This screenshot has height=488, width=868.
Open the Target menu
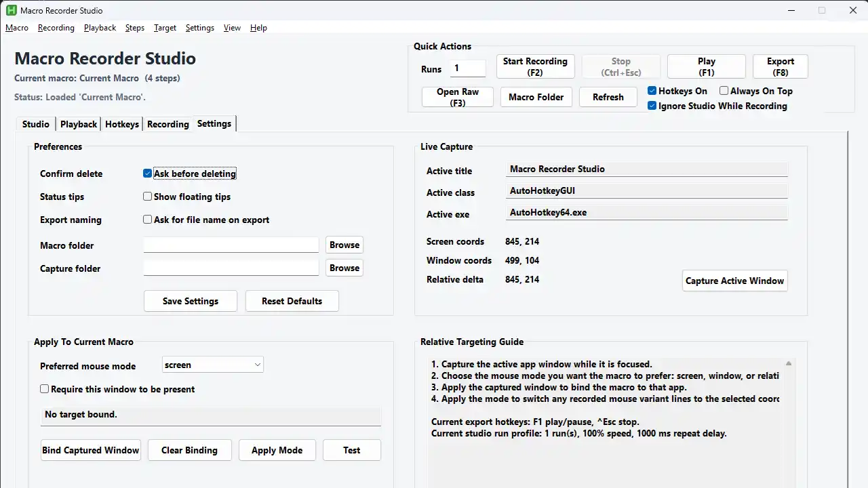click(x=165, y=28)
